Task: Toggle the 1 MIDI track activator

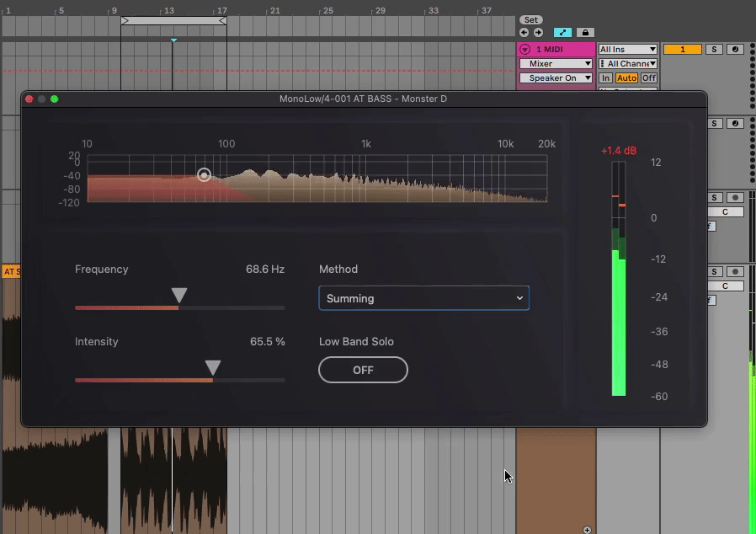Action: point(682,49)
